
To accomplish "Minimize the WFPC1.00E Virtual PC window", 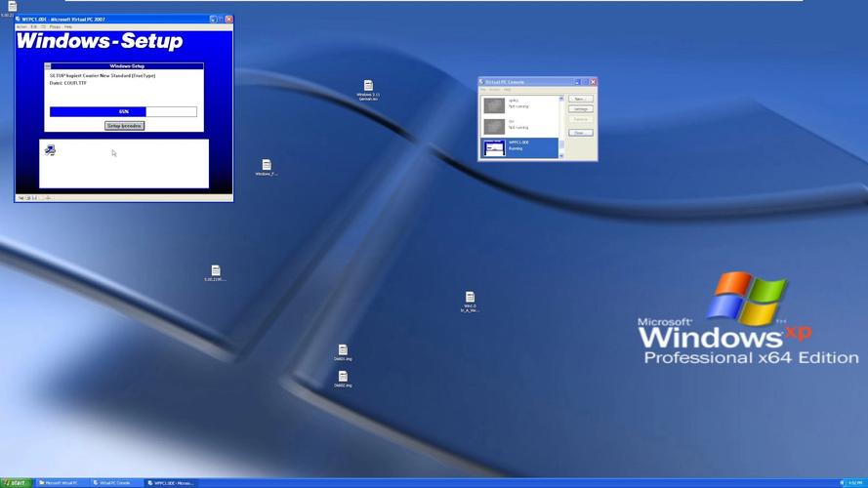I will click(x=213, y=20).
